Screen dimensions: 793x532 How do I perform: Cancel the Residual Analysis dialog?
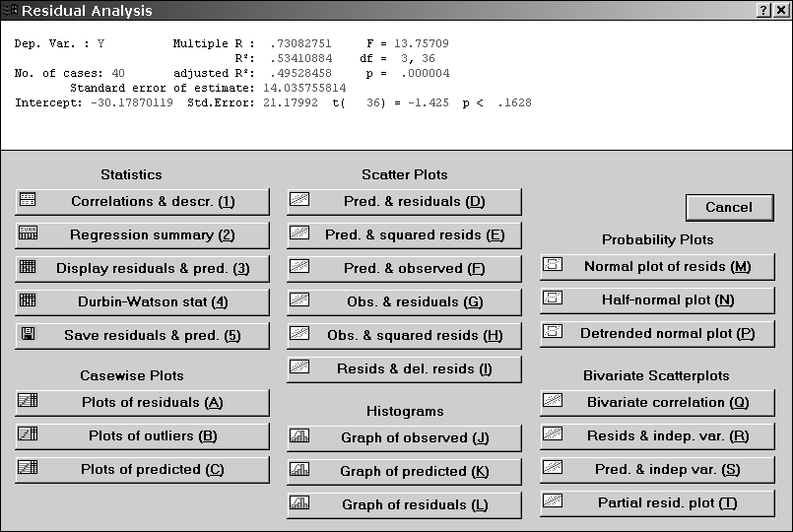(729, 207)
